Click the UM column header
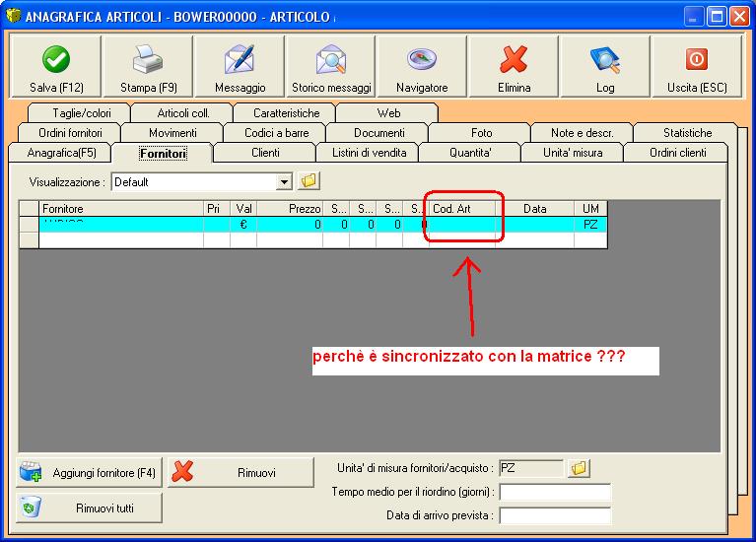756x542 pixels. [590, 209]
